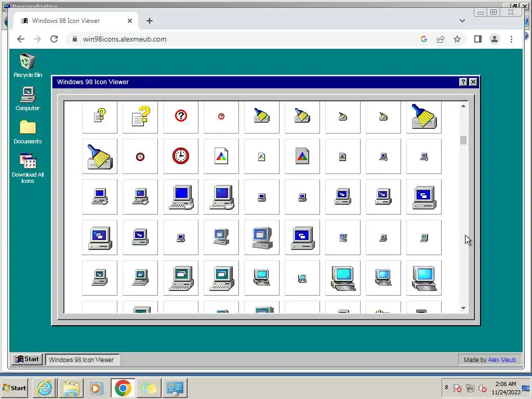Open the Alex Meub link

click(502, 360)
